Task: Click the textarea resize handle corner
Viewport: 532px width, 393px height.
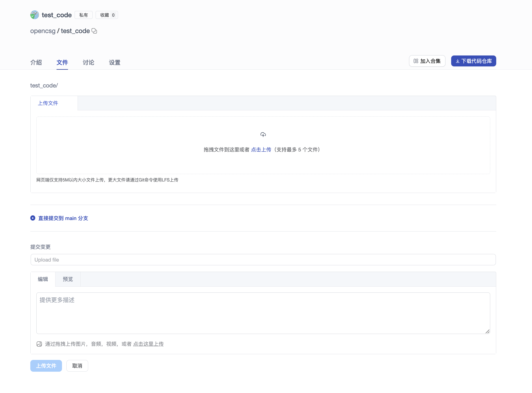Action: 487,331
